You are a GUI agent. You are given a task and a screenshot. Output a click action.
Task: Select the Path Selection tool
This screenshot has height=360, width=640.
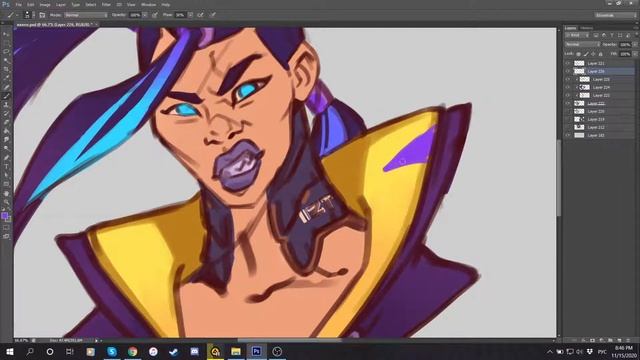pos(6,175)
